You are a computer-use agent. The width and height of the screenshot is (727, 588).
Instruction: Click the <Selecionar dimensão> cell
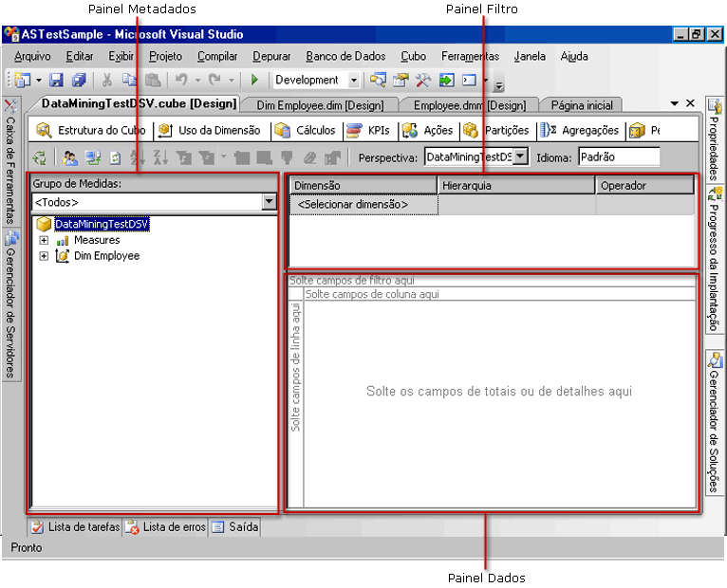click(x=363, y=204)
